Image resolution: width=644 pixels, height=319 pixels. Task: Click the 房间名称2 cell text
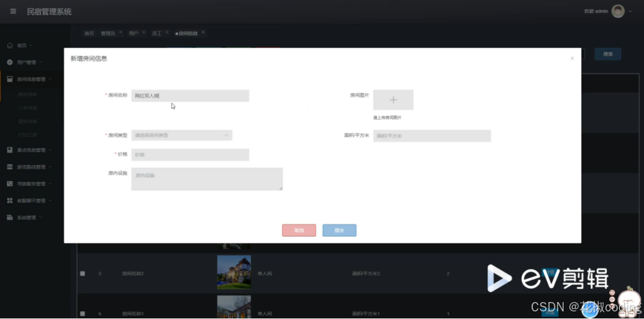coord(133,274)
